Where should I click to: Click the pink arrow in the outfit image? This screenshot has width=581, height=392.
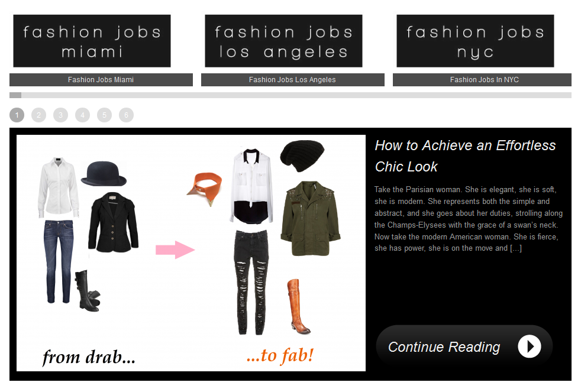[175, 250]
